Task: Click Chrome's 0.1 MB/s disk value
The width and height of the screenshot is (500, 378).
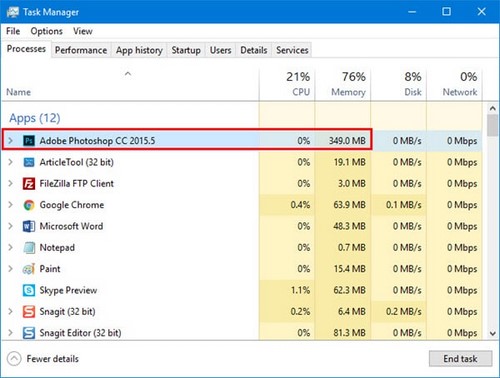Action: tap(404, 205)
